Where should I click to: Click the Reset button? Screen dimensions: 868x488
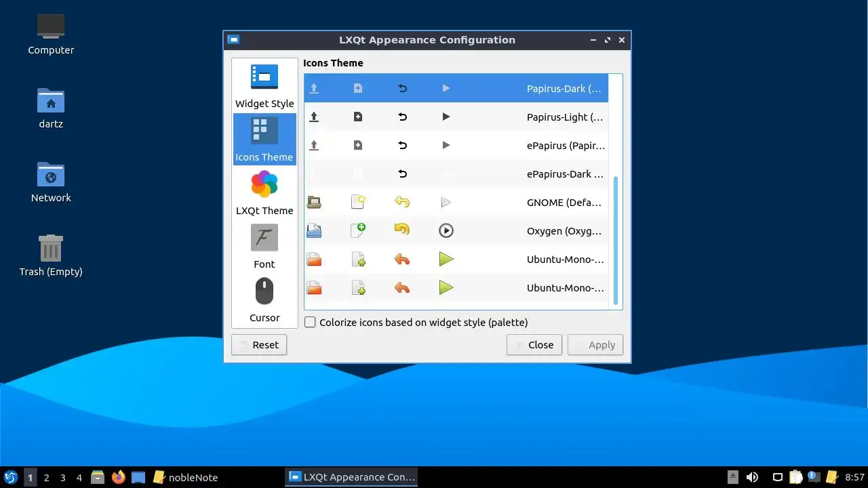point(259,345)
